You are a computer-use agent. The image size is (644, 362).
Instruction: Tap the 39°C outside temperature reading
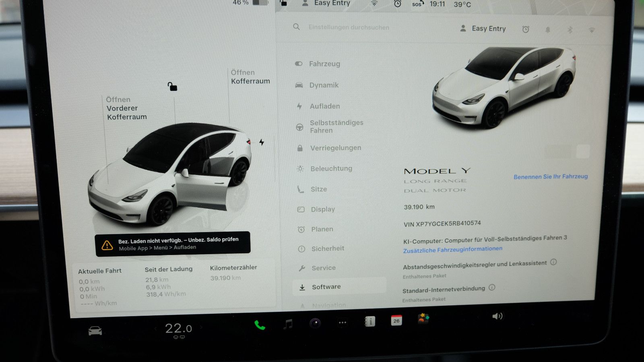pyautogui.click(x=462, y=4)
